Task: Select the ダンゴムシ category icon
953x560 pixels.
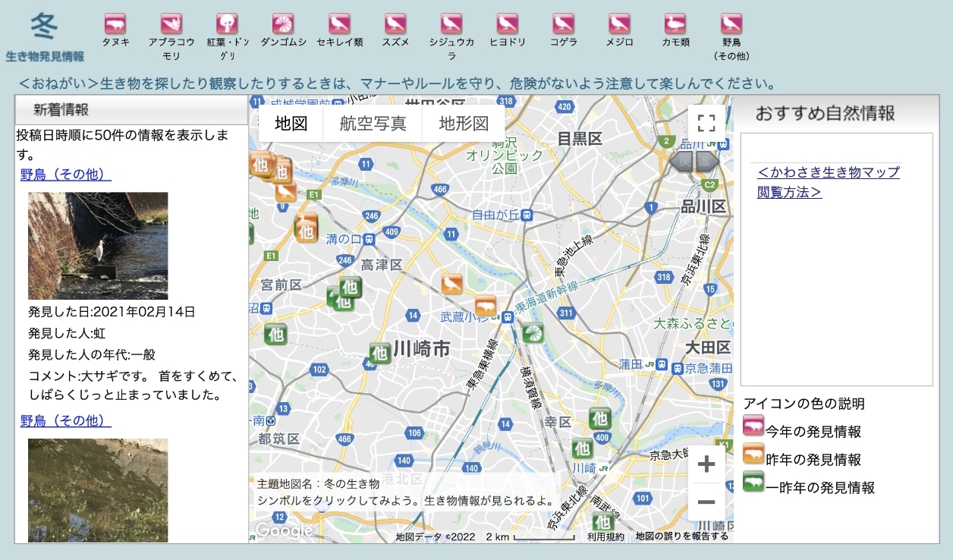Action: 283,24
